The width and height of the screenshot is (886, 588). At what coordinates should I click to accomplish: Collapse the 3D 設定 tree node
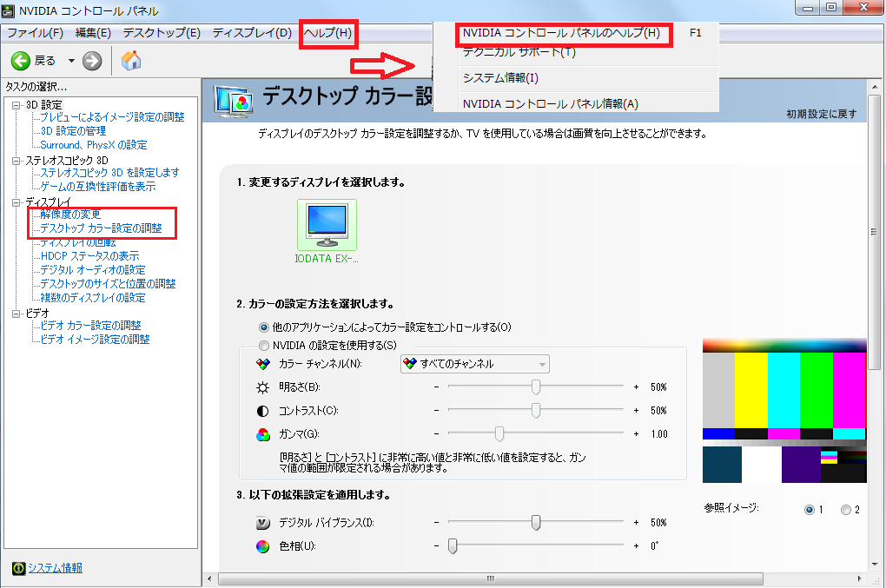click(17, 105)
